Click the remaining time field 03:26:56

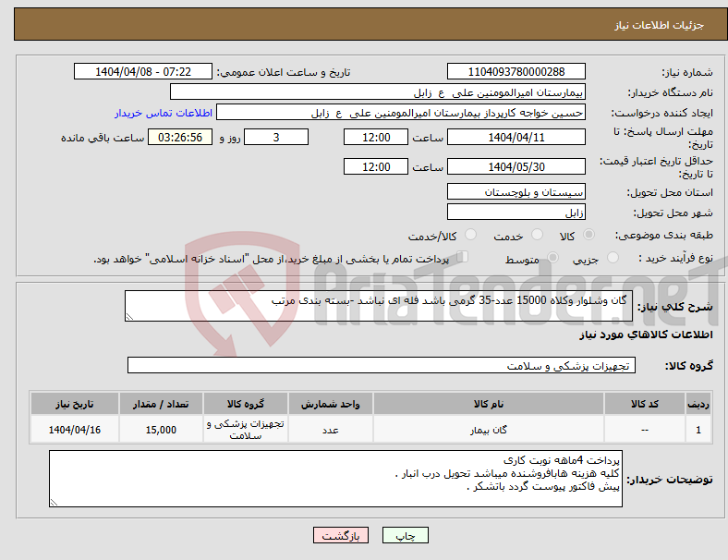(180, 138)
